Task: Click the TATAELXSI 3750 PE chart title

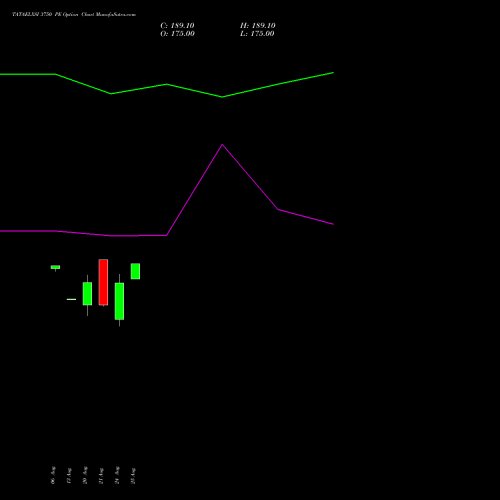Action: pos(74,14)
